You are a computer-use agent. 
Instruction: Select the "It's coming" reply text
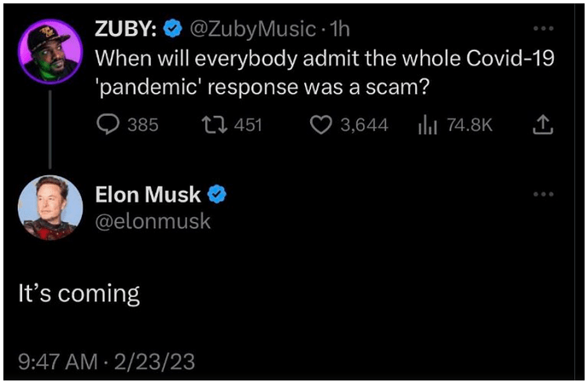click(x=78, y=294)
